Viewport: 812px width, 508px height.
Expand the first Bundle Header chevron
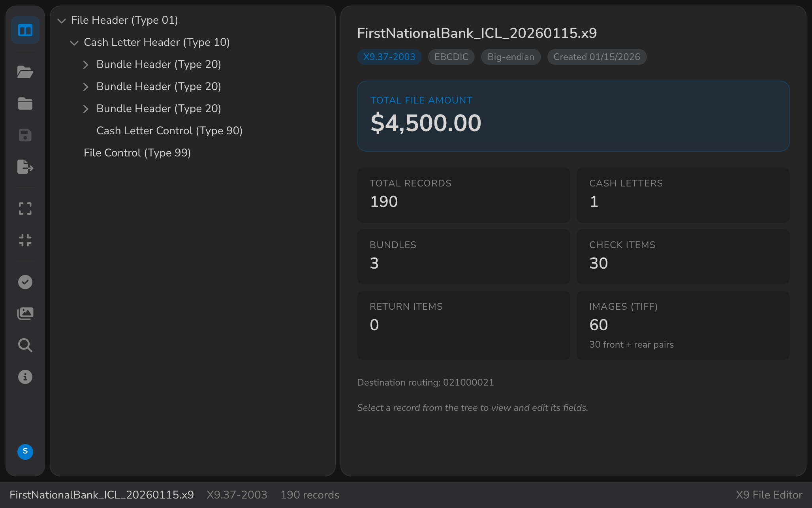pyautogui.click(x=85, y=64)
